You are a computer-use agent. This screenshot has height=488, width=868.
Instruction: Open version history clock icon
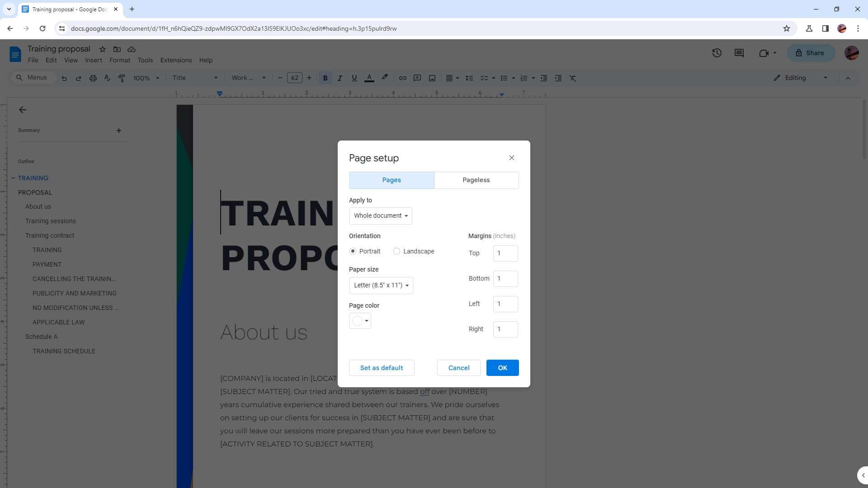717,53
